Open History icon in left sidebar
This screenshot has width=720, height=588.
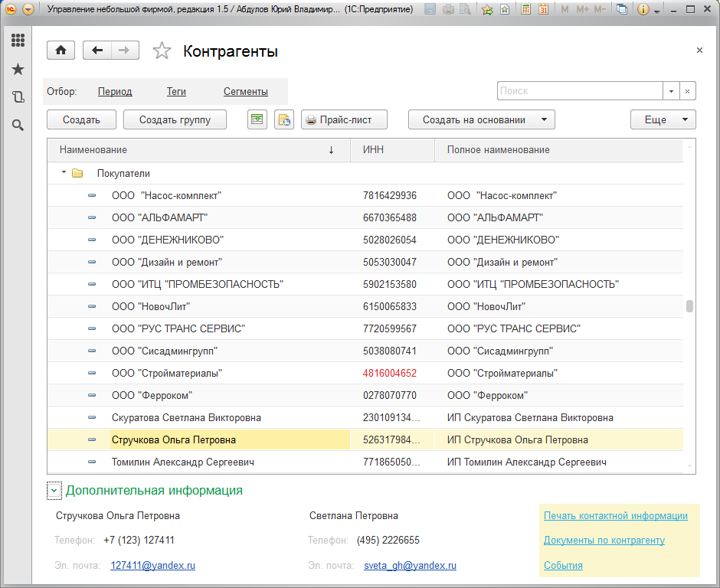click(x=18, y=97)
